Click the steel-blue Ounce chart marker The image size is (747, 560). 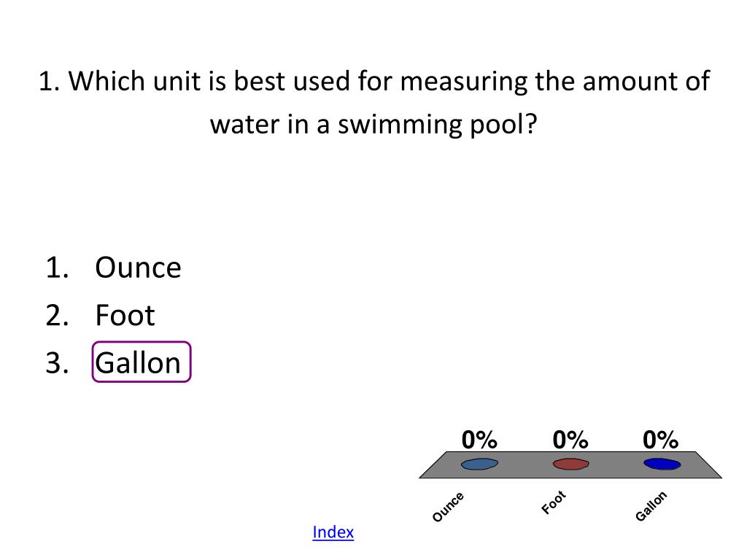[x=480, y=464]
